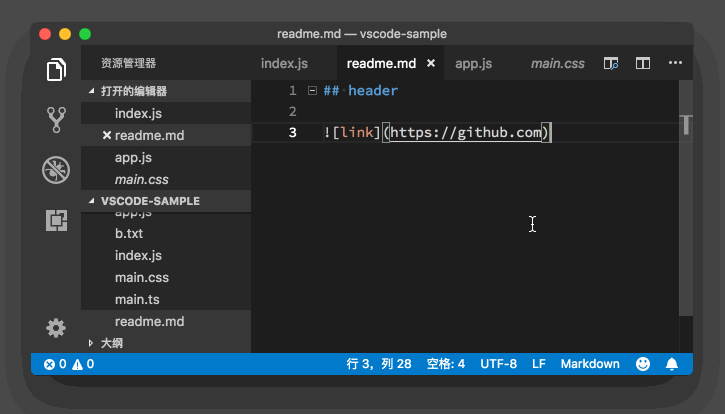The width and height of the screenshot is (725, 414).
Task: Open the Explorer view in activity bar
Action: 56,70
